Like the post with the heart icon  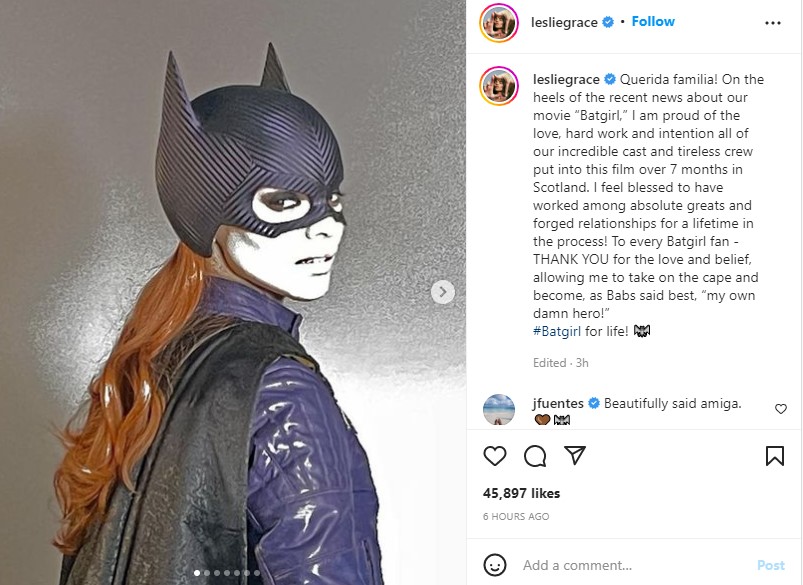[495, 456]
